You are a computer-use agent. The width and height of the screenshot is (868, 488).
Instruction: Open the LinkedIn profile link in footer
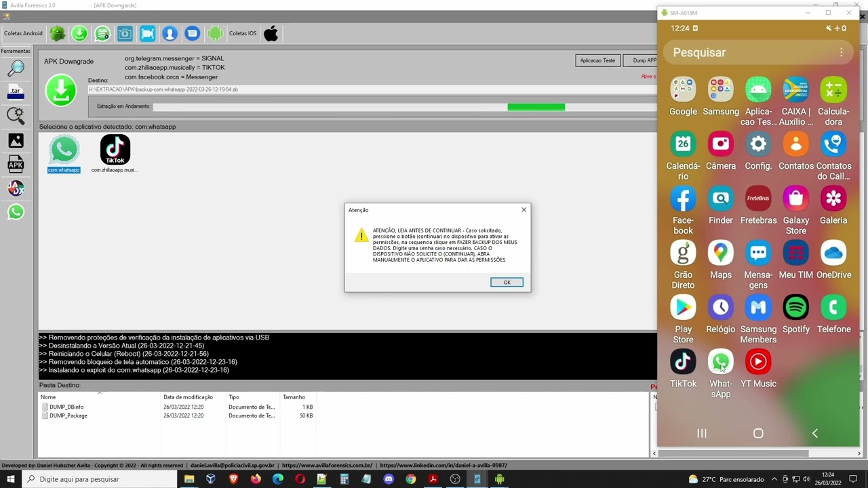(443, 466)
